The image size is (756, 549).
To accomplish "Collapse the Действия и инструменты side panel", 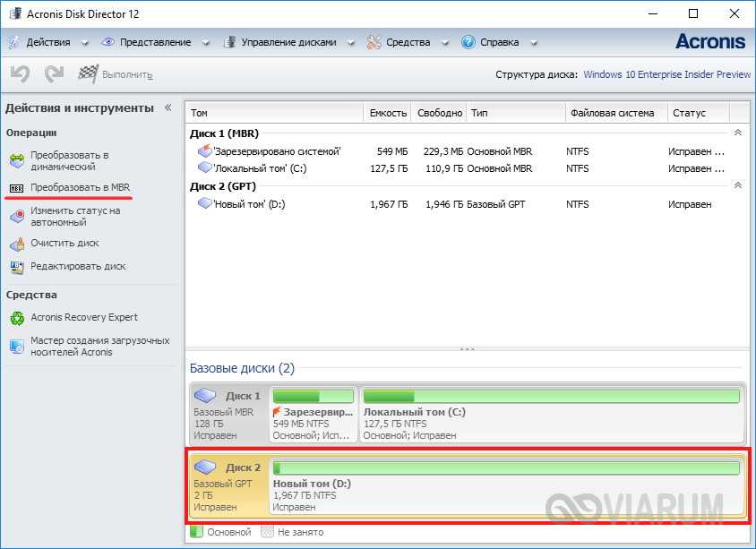I will pos(168,107).
